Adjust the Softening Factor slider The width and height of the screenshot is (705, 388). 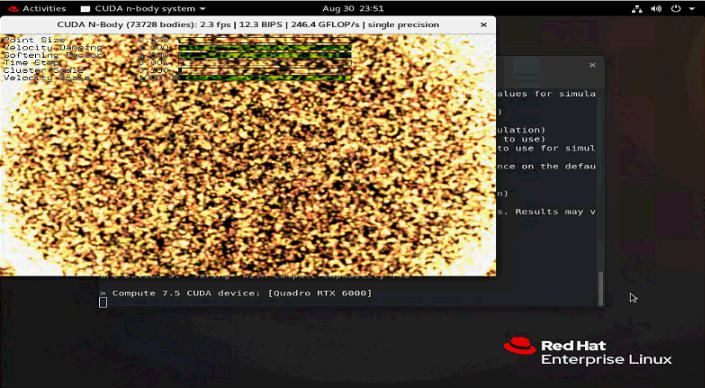tap(265, 55)
